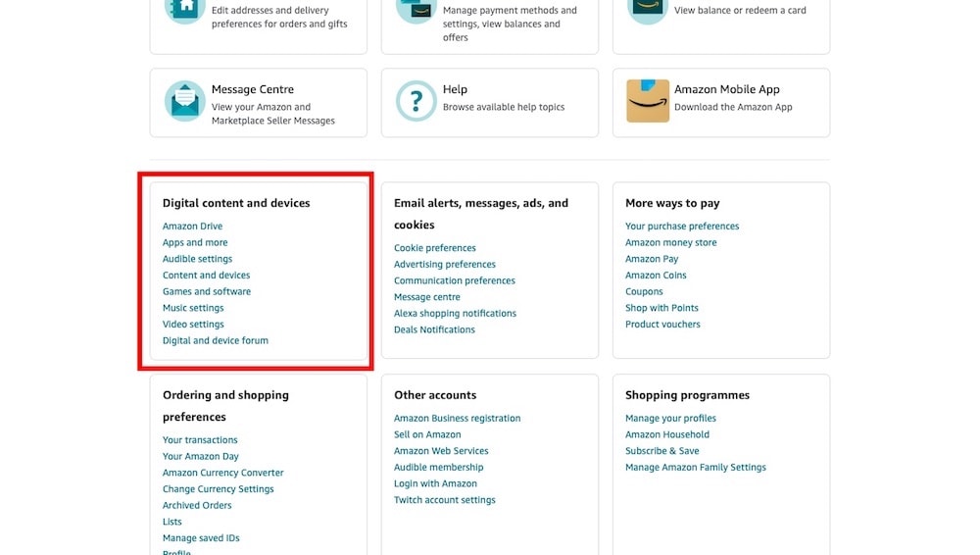The image size is (980, 555).
Task: Go to Subscribe & Save
Action: [x=661, y=450]
